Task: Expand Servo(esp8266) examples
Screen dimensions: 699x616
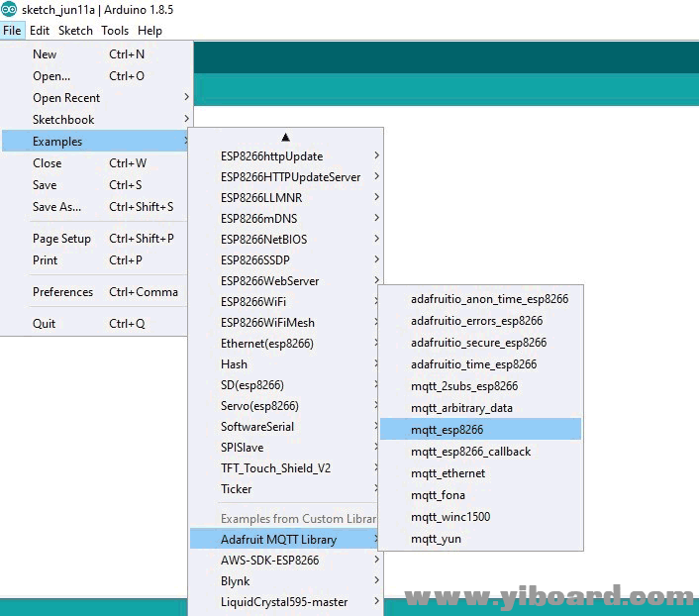Action: coord(284,406)
